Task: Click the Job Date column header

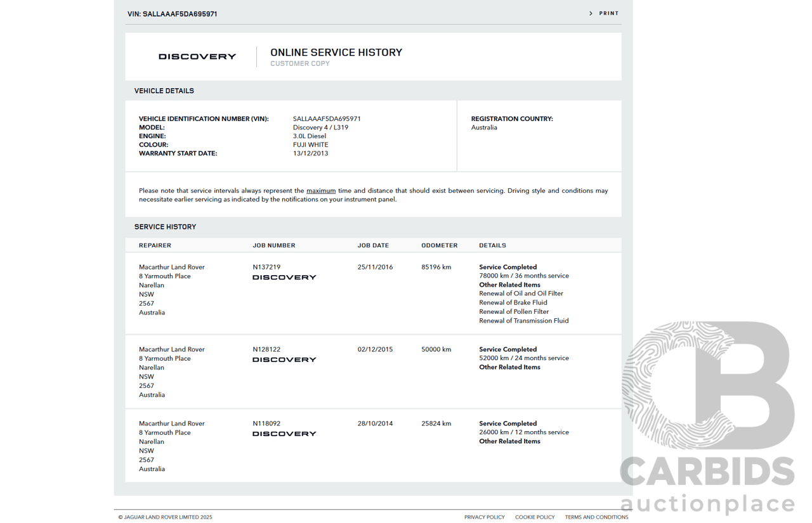Action: (373, 245)
